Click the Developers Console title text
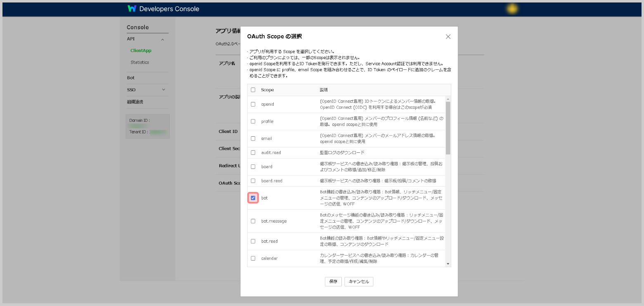The width and height of the screenshot is (644, 306). [x=169, y=9]
